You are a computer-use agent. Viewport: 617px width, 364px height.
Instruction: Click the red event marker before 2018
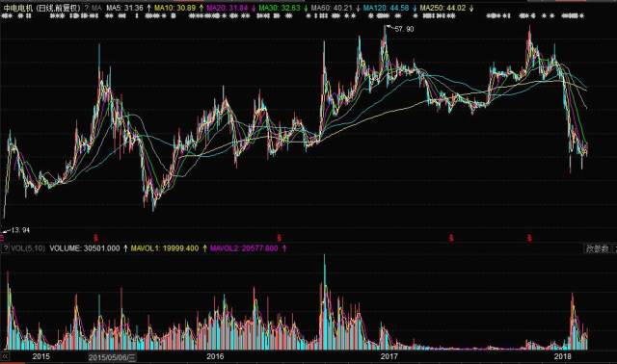point(529,238)
